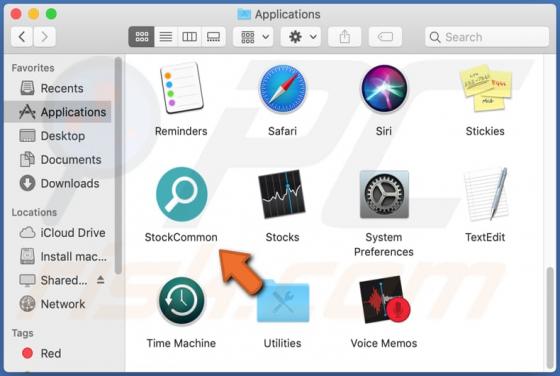
Task: Zoom the window with the green button
Action: (x=51, y=14)
